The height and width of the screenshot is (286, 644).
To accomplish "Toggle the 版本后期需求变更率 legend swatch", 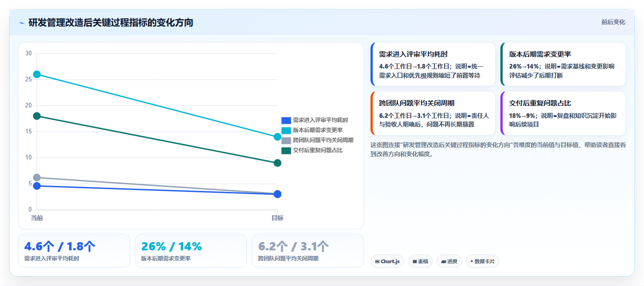I will tap(286, 130).
